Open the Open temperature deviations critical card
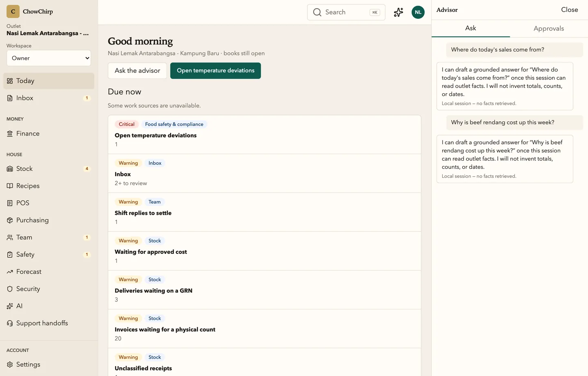The image size is (588, 376). tap(265, 134)
